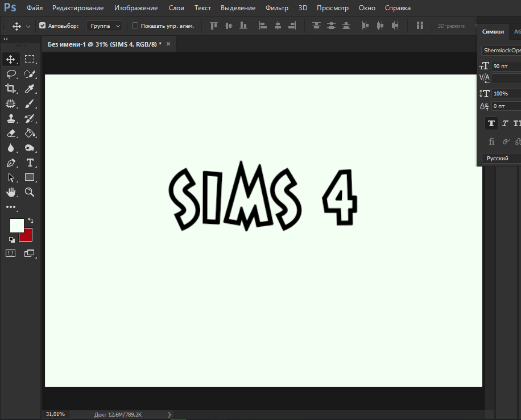
Task: Disable the Автовыбор checkbox
Action: tap(43, 26)
